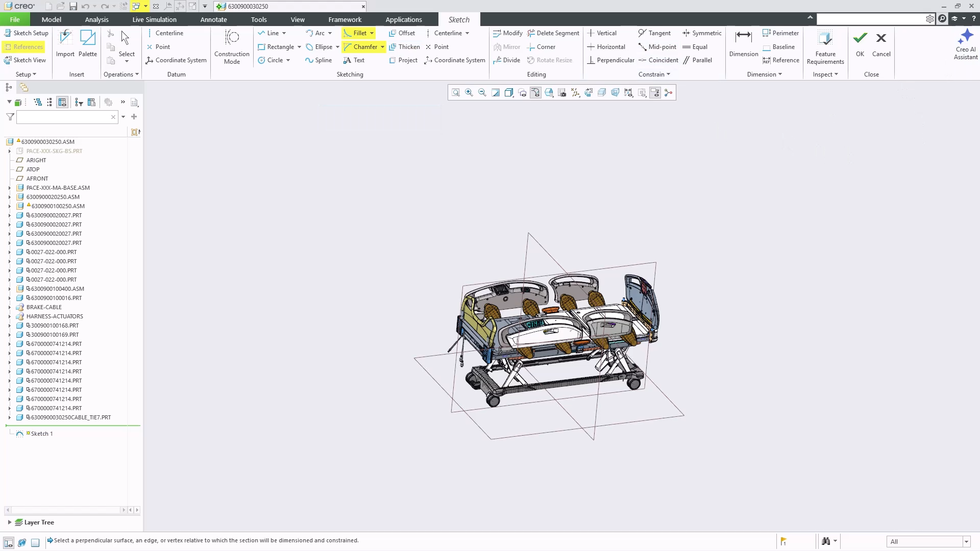The height and width of the screenshot is (551, 980).
Task: Select the Text sketching tool
Action: pyautogui.click(x=354, y=60)
